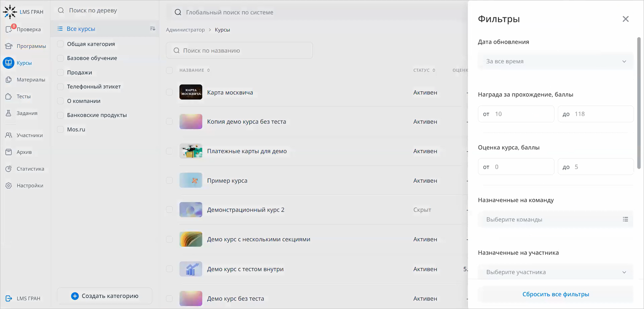644x309 pixels.
Task: Click the LMS ГРАН starburst logo
Action: pyautogui.click(x=10, y=12)
